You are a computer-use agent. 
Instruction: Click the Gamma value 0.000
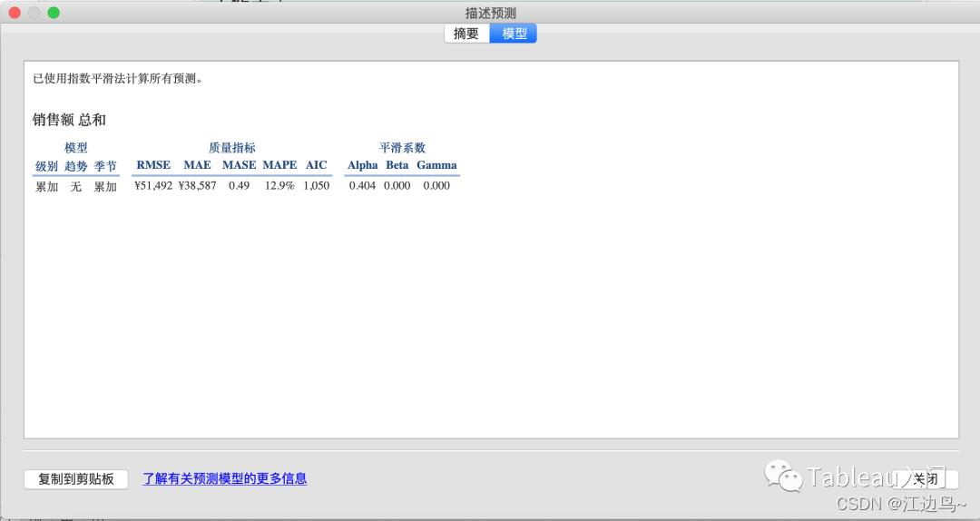click(x=436, y=186)
